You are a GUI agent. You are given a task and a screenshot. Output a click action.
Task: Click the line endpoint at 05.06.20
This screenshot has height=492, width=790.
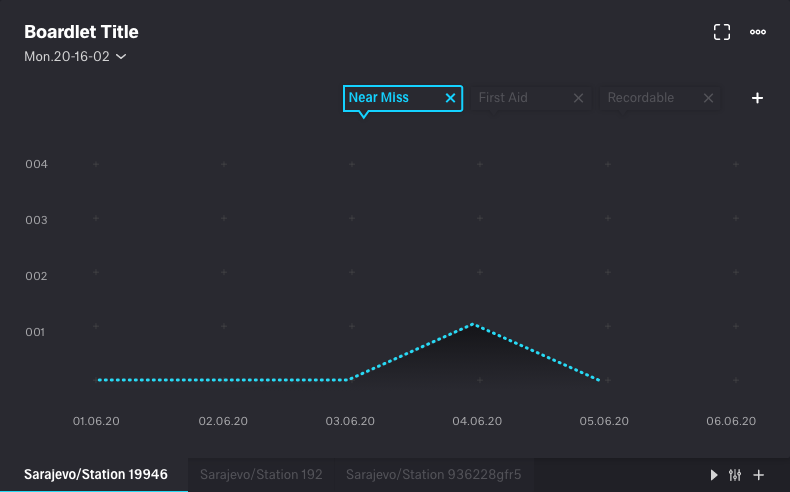599,380
